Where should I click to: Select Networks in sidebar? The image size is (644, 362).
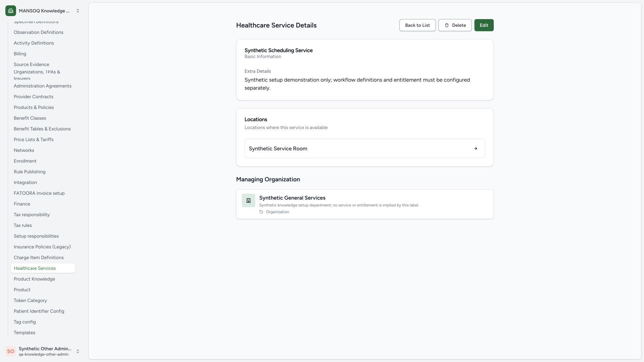tap(43, 150)
